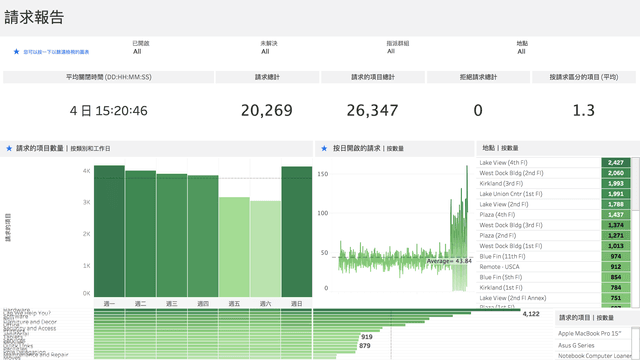
Task: Click the 919 bar value label
Action: (x=367, y=337)
